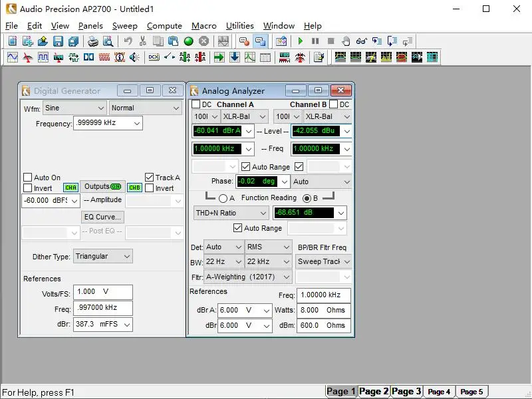532x399 pixels.
Task: Toggle Channel A Auto Range checkbox
Action: [x=245, y=167]
